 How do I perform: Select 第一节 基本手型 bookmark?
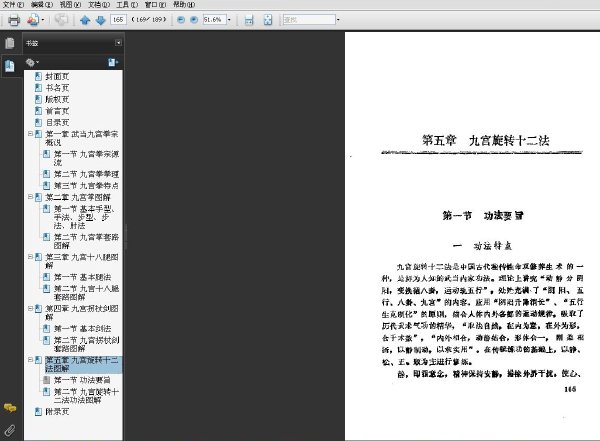pyautogui.click(x=85, y=217)
